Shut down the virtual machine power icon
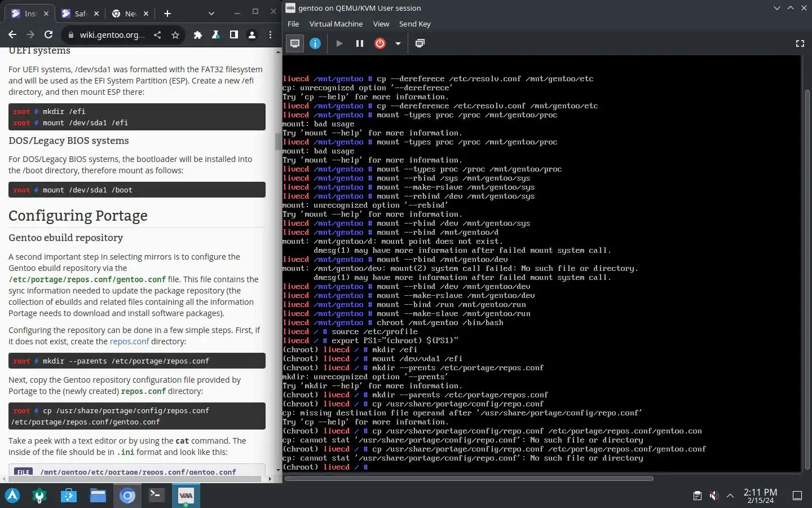This screenshot has width=812, height=508. [x=380, y=43]
